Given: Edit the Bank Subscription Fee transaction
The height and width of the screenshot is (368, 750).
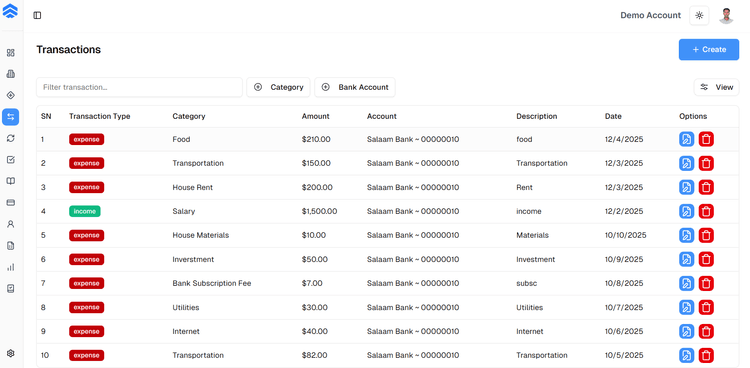Looking at the screenshot, I should tap(687, 283).
